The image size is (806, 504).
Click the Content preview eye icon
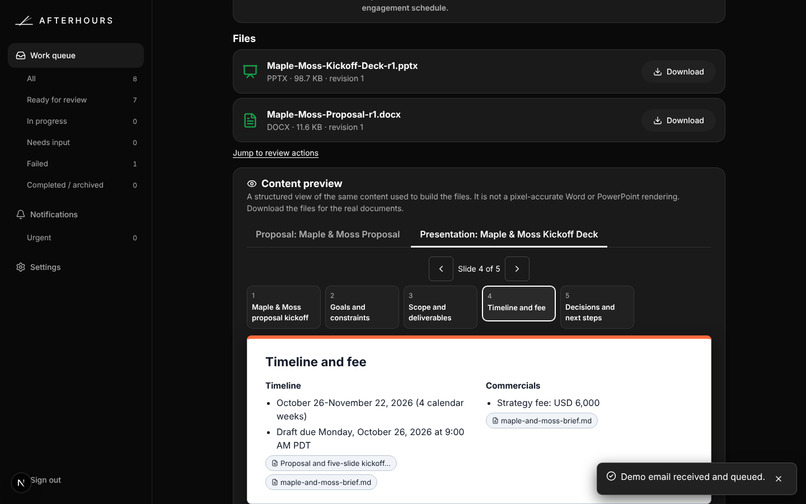pos(252,184)
